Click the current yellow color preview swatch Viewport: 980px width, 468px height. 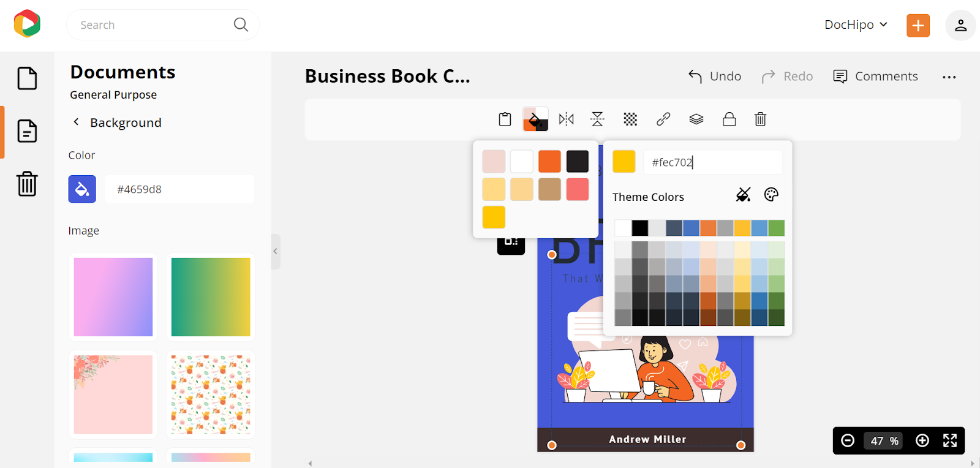(624, 162)
